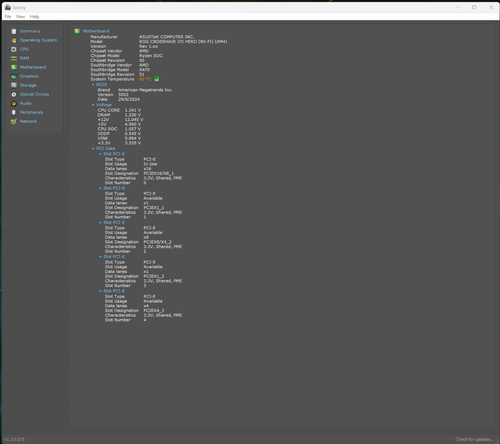Collapse the BIOS section
500x444 pixels.
pyautogui.click(x=93, y=85)
